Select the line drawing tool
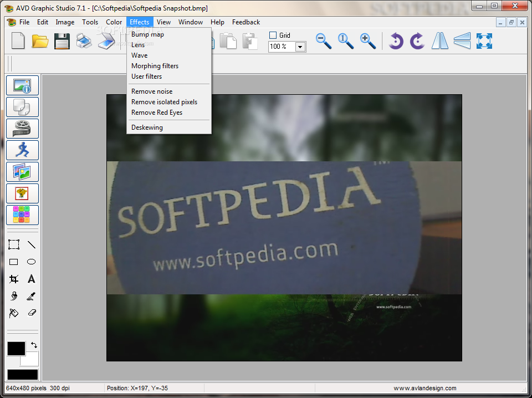Viewport: 532px width, 398px height. coord(31,244)
